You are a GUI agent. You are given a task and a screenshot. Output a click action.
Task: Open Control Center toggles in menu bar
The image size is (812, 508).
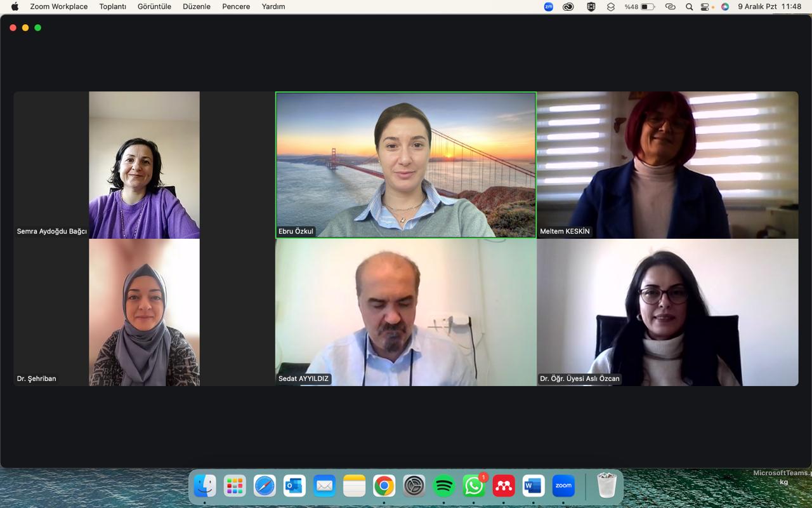706,7
